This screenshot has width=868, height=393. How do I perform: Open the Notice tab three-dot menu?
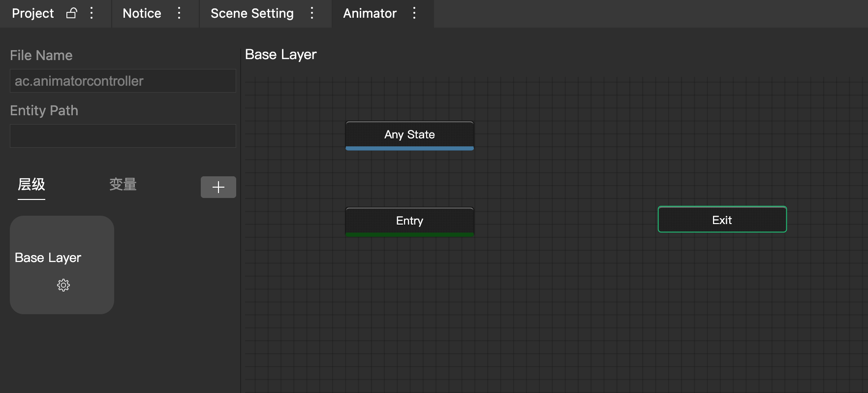179,13
